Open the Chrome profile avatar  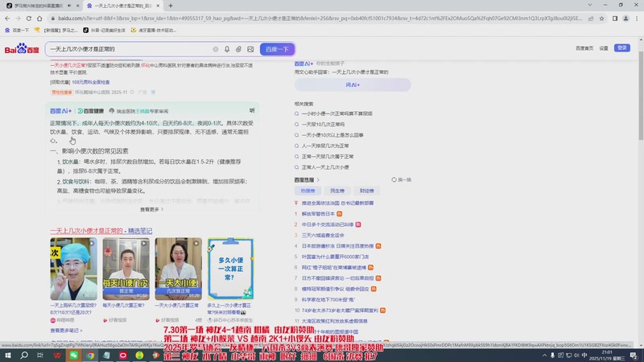click(625, 19)
